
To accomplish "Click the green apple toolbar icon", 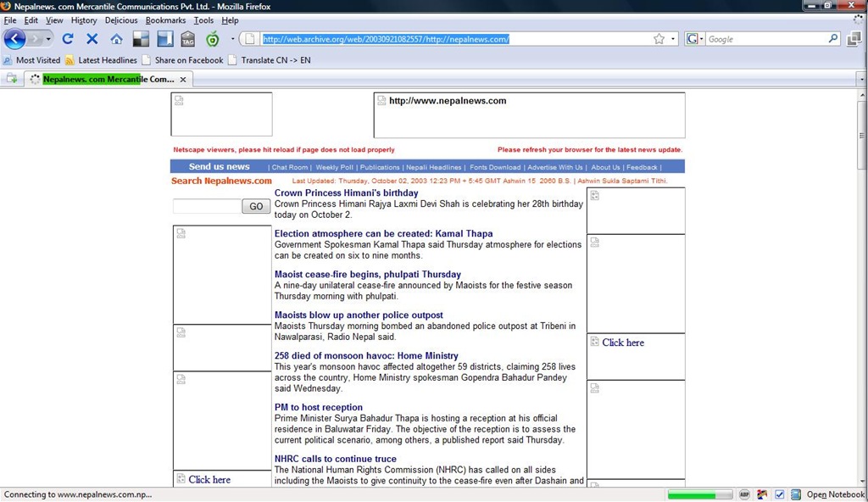I will 213,39.
